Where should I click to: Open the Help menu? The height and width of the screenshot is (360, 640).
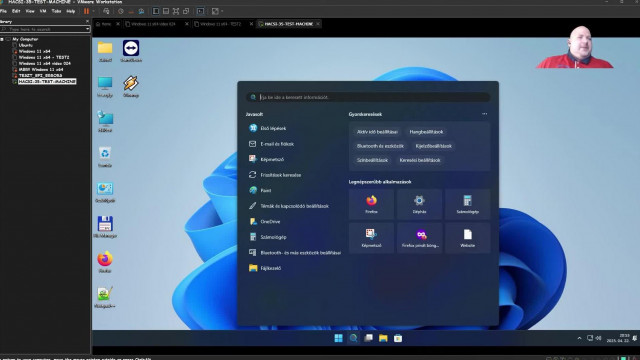pyautogui.click(x=71, y=11)
